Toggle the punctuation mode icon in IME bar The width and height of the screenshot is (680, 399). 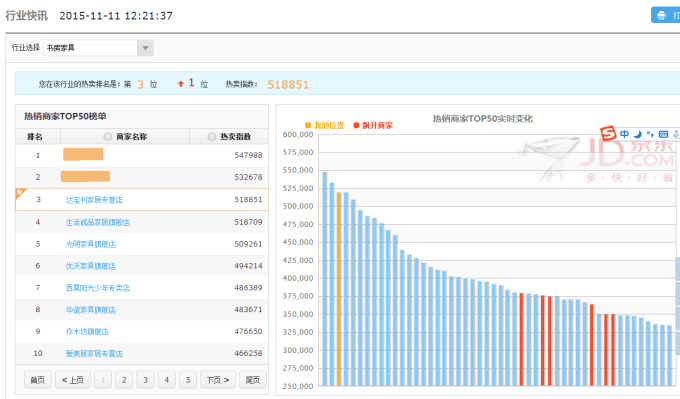[x=650, y=134]
